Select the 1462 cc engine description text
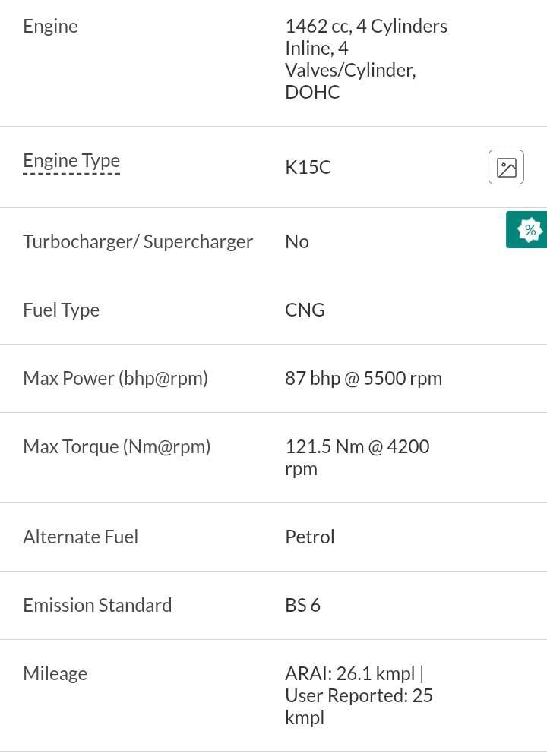 (365, 58)
